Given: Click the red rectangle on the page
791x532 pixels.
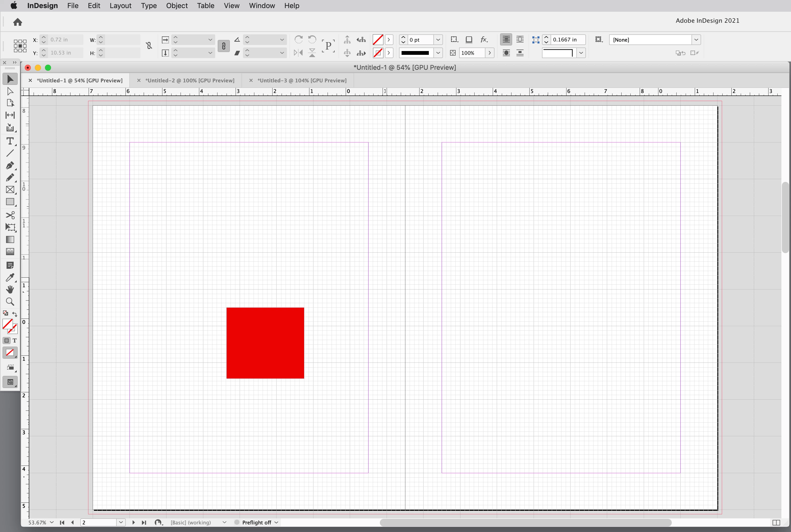Looking at the screenshot, I should click(x=265, y=343).
